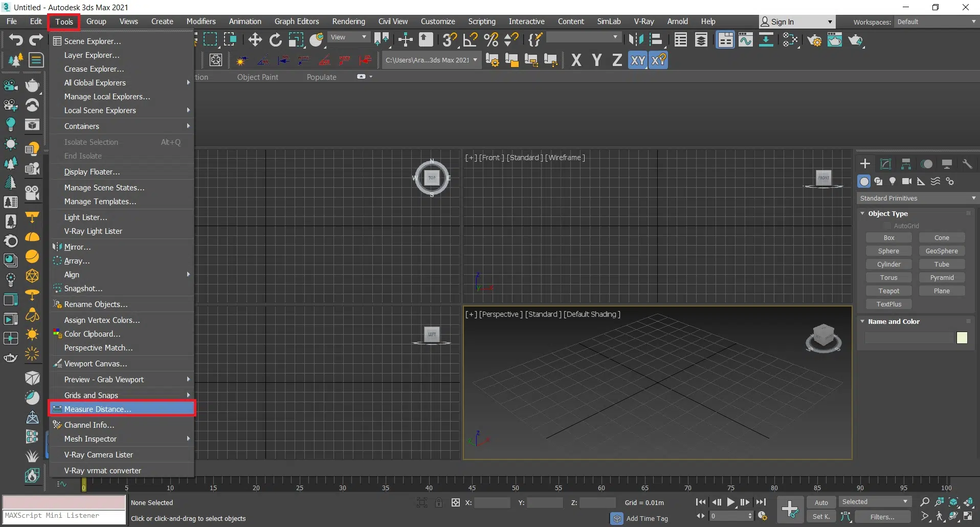Select the Move tool in toolbar
This screenshot has height=527, width=980.
(x=255, y=40)
